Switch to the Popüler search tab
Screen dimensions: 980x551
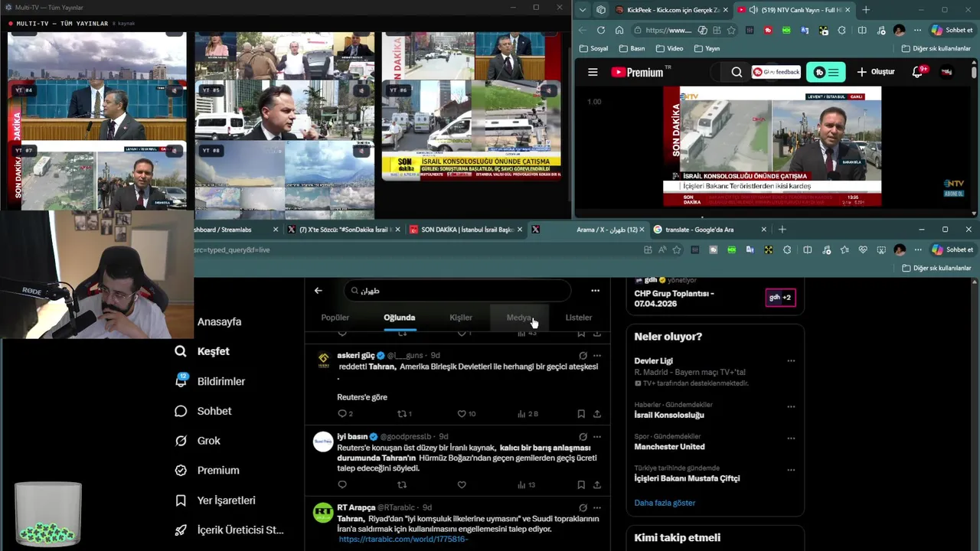[335, 318]
